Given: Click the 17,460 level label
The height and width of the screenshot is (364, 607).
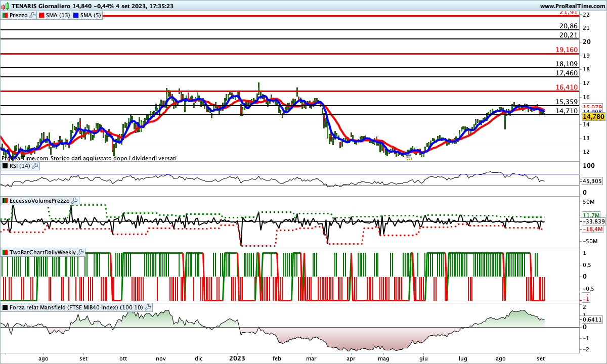Looking at the screenshot, I should click(567, 73).
